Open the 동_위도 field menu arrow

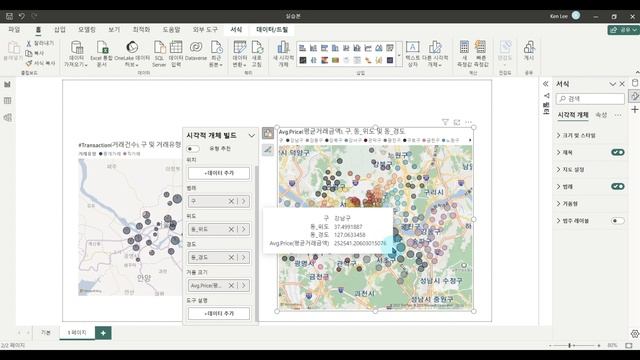click(x=244, y=229)
